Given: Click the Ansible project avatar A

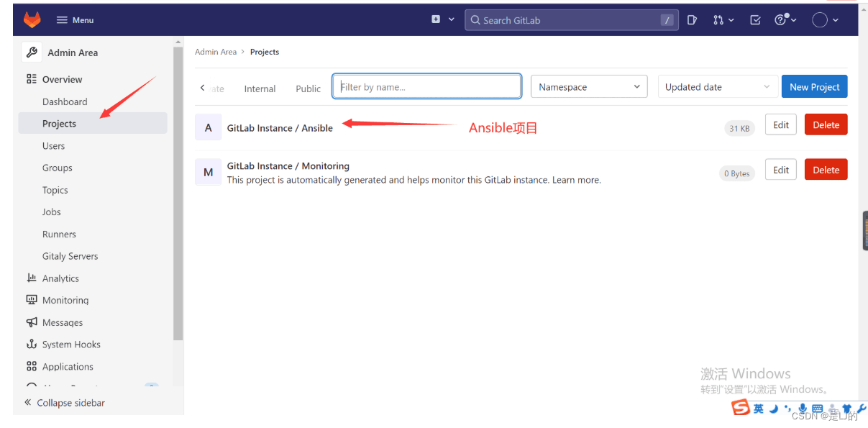Looking at the screenshot, I should click(x=209, y=127).
